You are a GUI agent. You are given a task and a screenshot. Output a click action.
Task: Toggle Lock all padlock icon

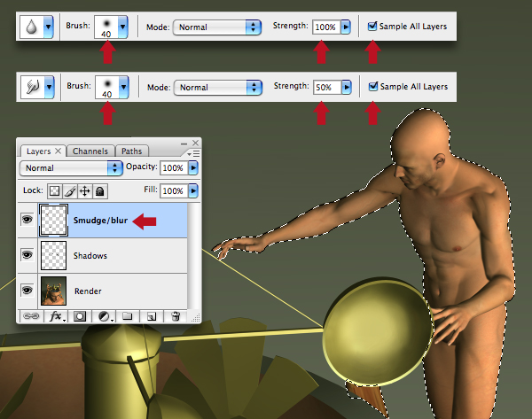tap(99, 191)
